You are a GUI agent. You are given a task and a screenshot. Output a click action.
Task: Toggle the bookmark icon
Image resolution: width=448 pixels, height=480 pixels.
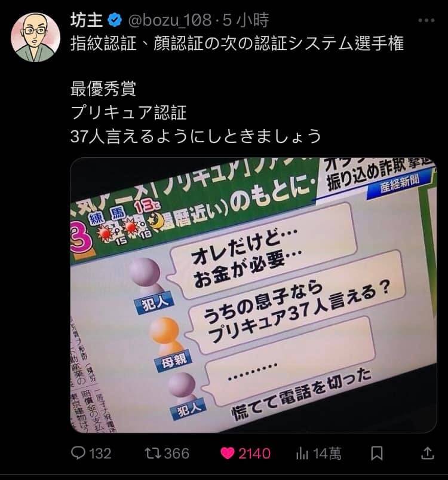377,453
